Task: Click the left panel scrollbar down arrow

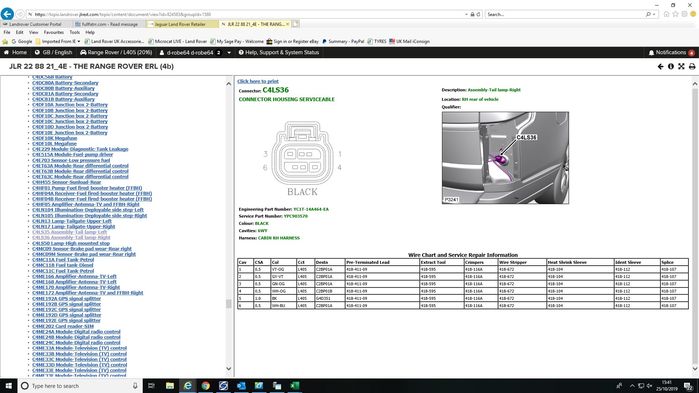Action: (x=229, y=369)
